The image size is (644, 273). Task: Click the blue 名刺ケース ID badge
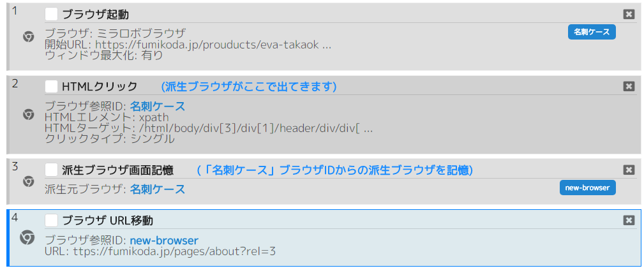point(592,32)
